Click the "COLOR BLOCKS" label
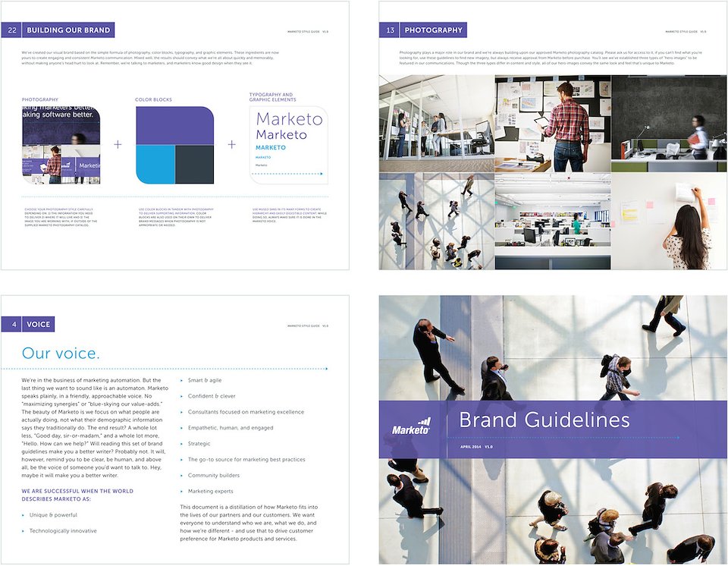Image resolution: width=728 pixels, height=566 pixels. click(153, 99)
